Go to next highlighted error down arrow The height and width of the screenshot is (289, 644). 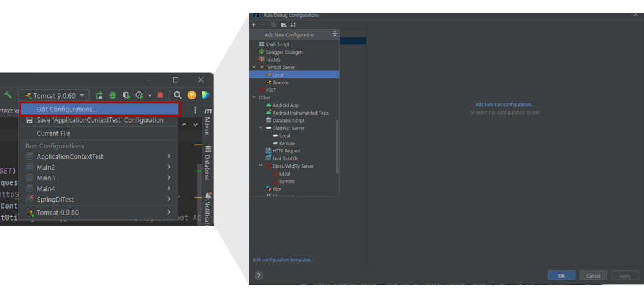(x=196, y=125)
